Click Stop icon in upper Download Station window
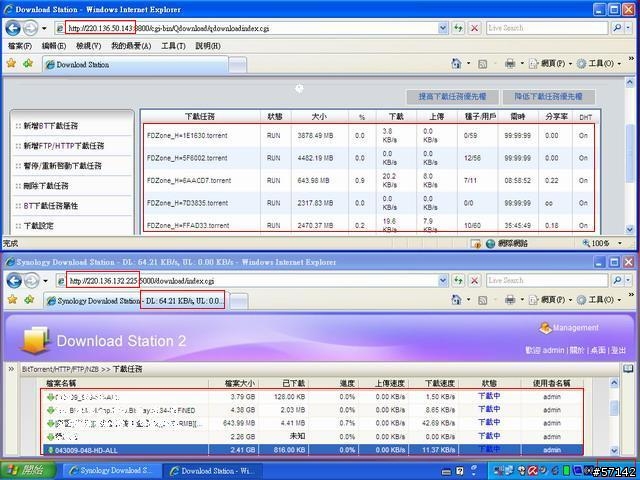Screen dimensions: 640x480 474,28
